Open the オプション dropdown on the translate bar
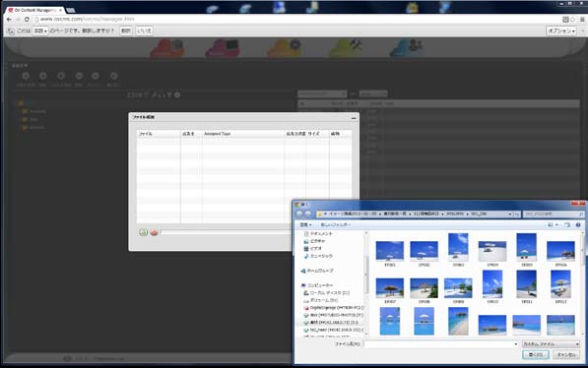Image resolution: width=588 pixels, height=368 pixels. [561, 31]
